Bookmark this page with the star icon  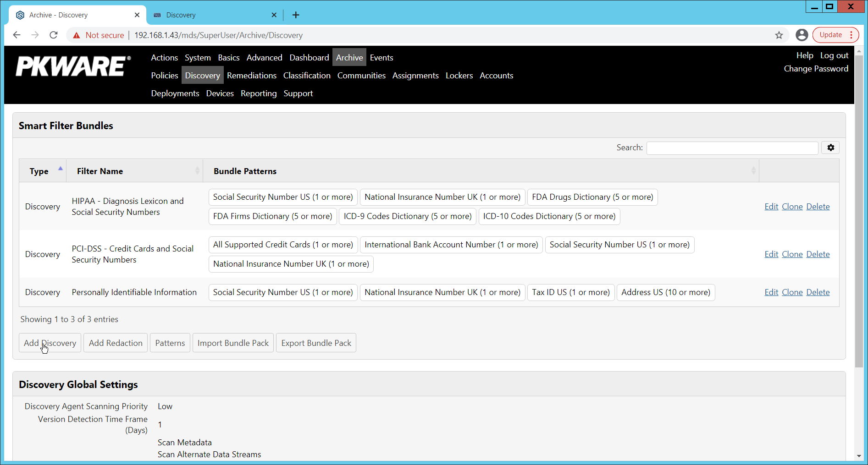tap(779, 35)
